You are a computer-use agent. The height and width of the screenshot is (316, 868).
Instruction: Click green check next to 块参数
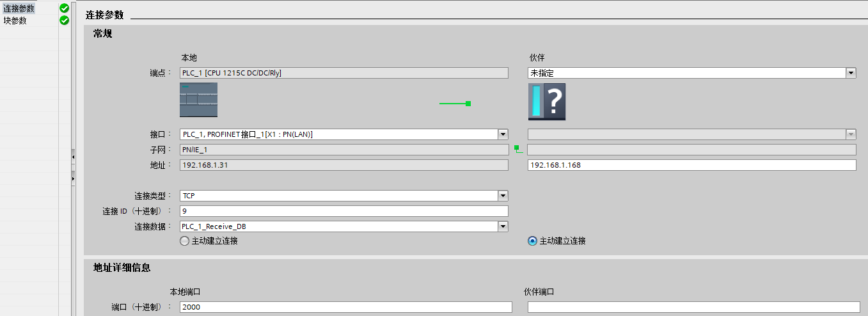[x=64, y=20]
